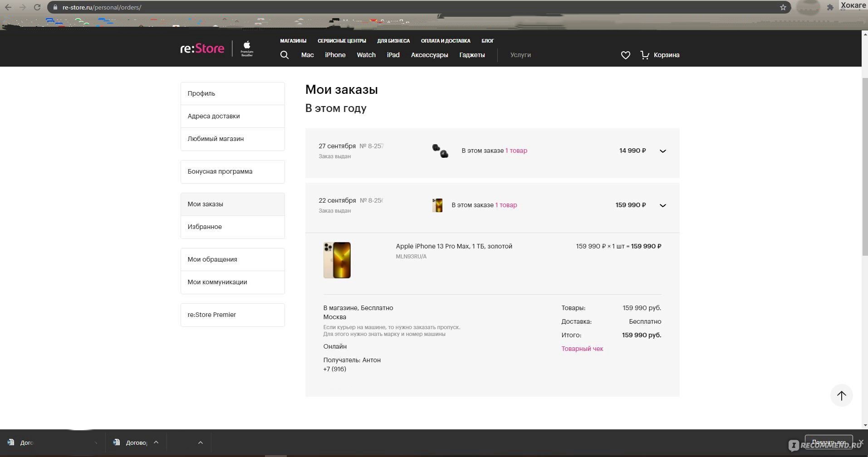This screenshot has width=868, height=457.
Task: Click the page vertical scrollbar
Action: (x=864, y=181)
